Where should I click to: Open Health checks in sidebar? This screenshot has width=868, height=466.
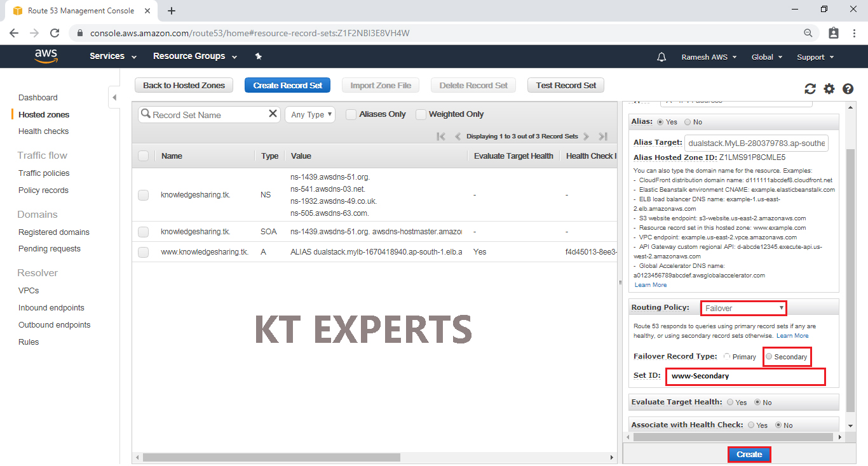coord(43,131)
